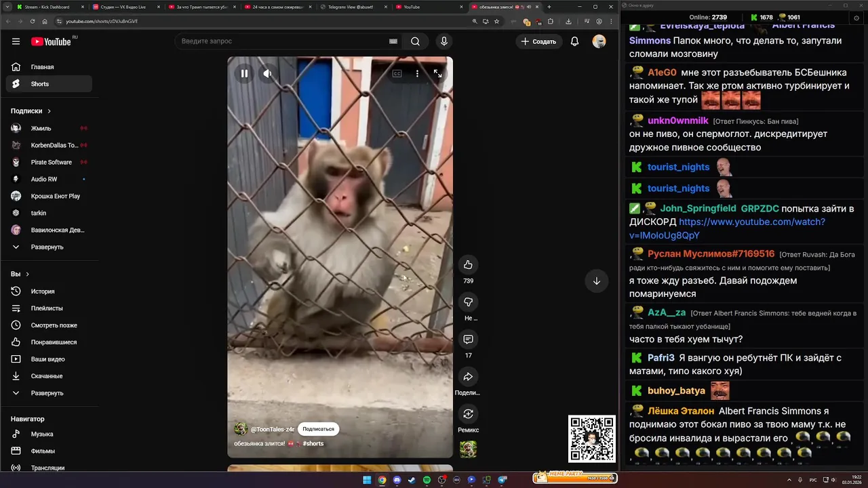Screen dimensions: 868x488
Task: Select Shorts in the sidebar
Action: coord(49,84)
